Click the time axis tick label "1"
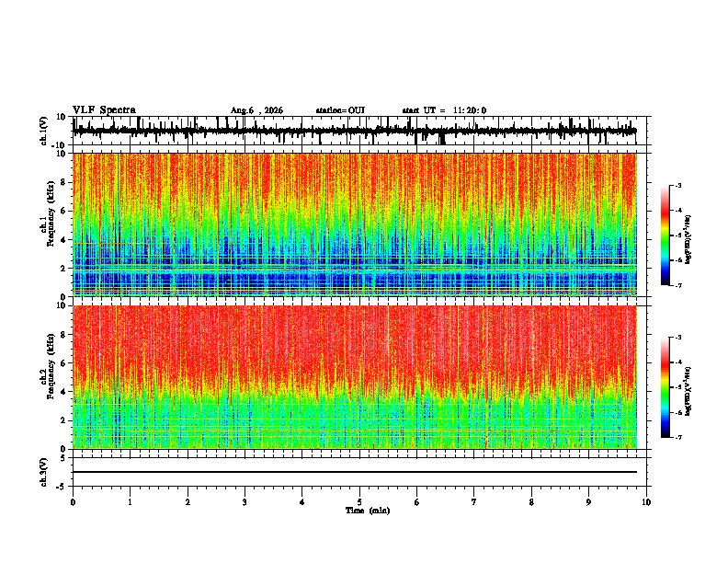This screenshot has height=563, width=728. click(x=130, y=502)
